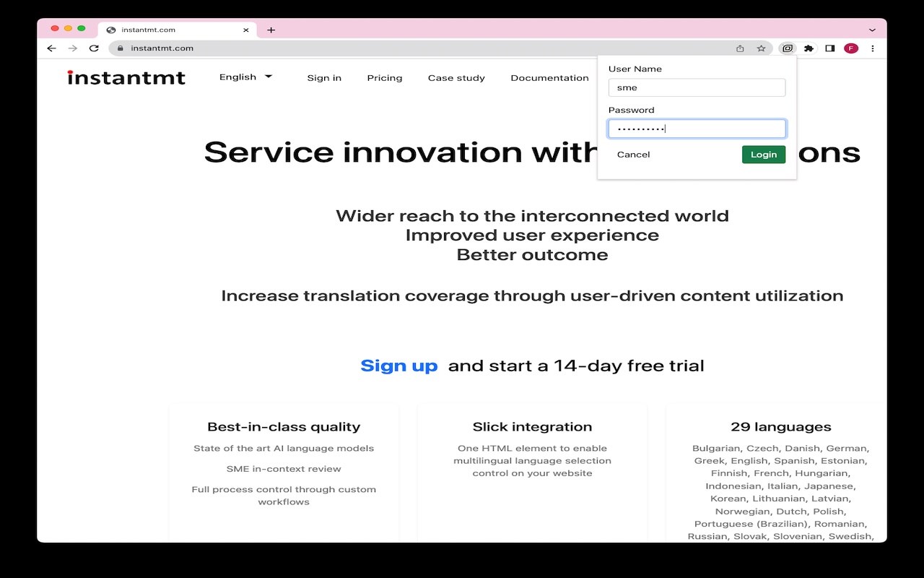Click the lock icon in address bar

(121, 48)
